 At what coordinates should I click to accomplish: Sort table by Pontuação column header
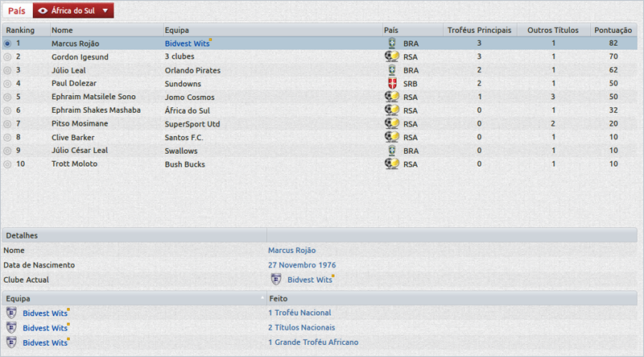[613, 30]
